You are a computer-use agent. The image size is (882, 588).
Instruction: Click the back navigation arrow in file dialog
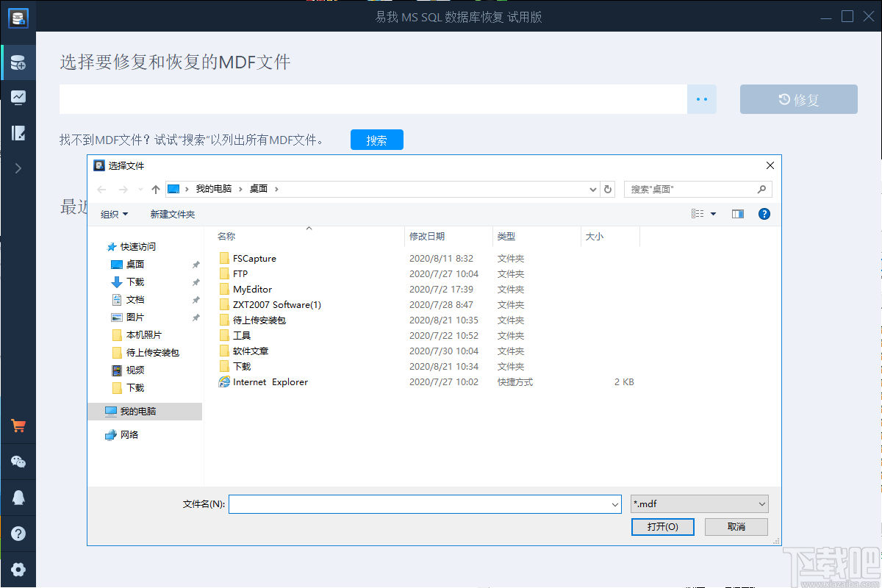[101, 189]
